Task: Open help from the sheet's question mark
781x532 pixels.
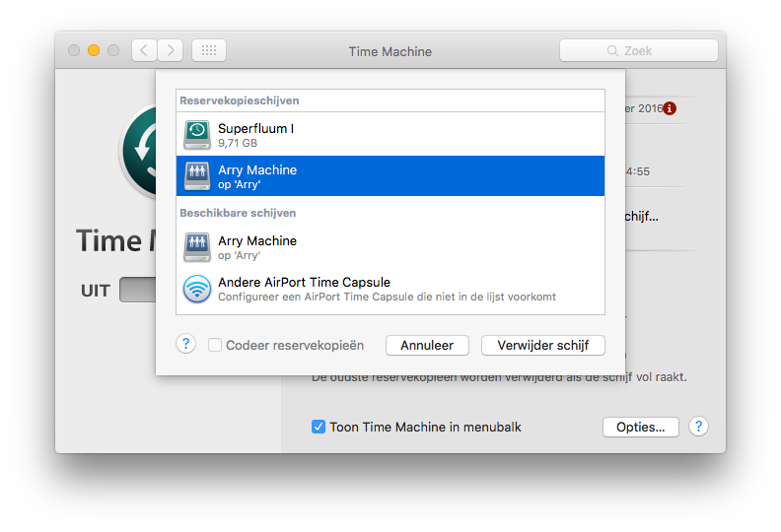Action: [185, 344]
